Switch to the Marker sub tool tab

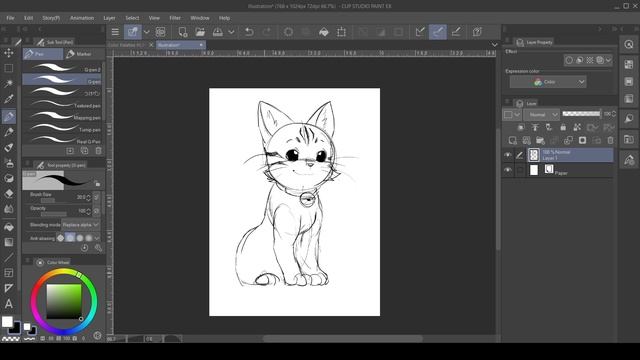point(83,54)
